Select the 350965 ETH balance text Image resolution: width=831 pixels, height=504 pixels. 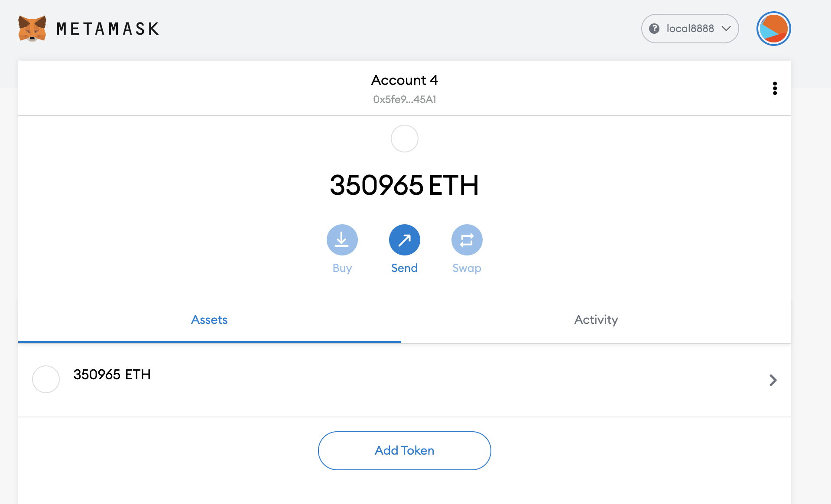(404, 185)
